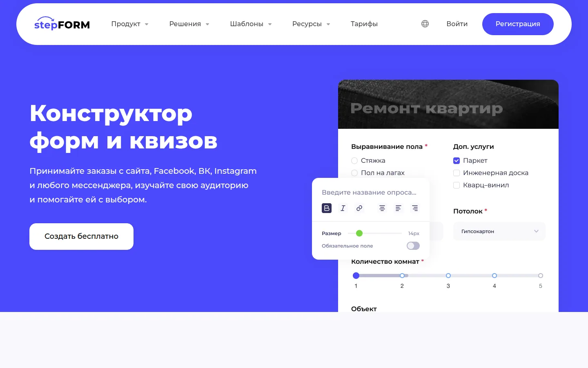Check the Кварц-винил checkbox

click(457, 185)
